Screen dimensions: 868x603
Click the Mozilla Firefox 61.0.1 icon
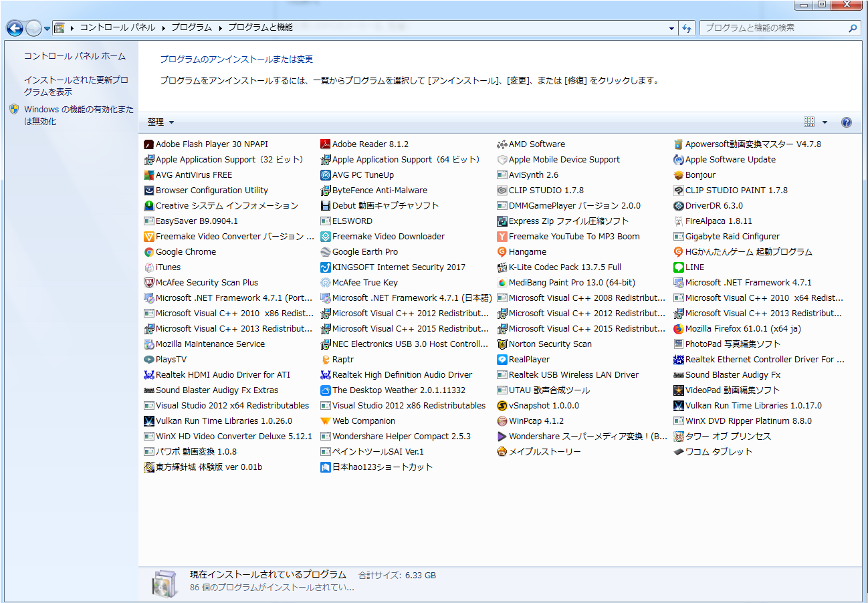click(679, 329)
